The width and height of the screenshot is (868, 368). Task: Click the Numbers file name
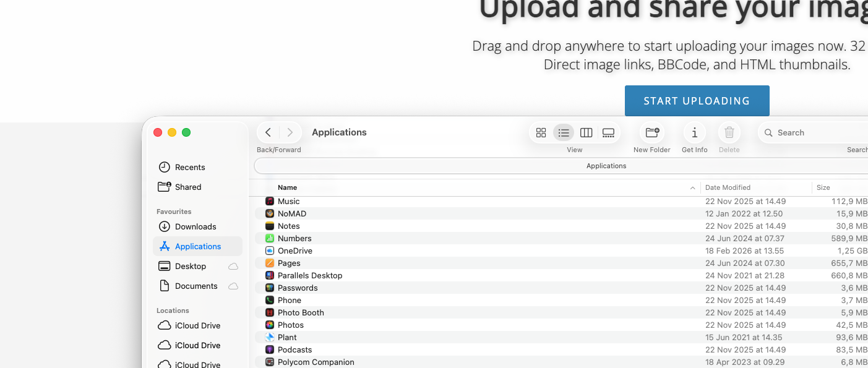(294, 238)
